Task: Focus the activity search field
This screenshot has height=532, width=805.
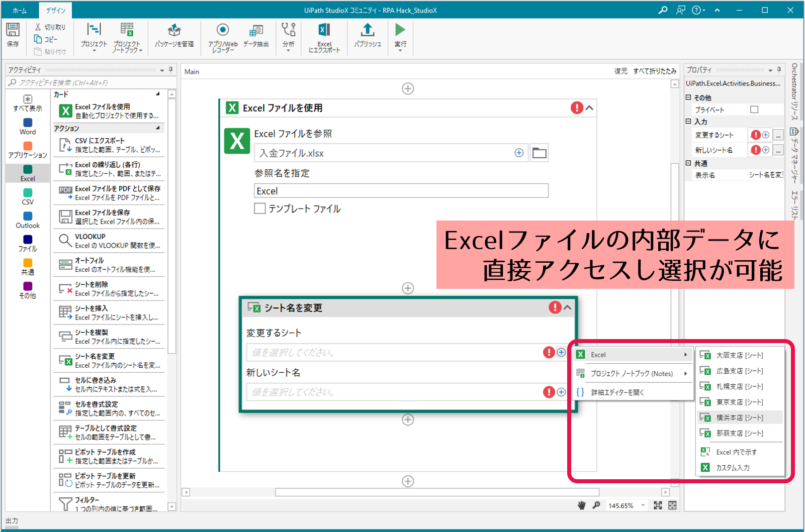Action: point(91,83)
